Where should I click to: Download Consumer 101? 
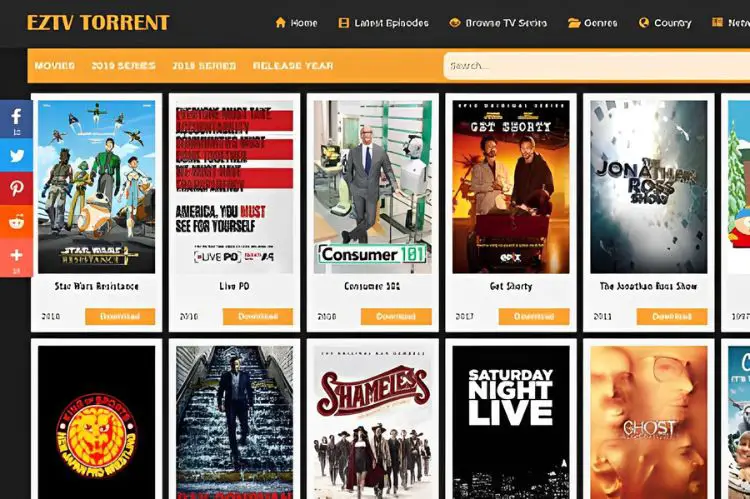tap(396, 316)
